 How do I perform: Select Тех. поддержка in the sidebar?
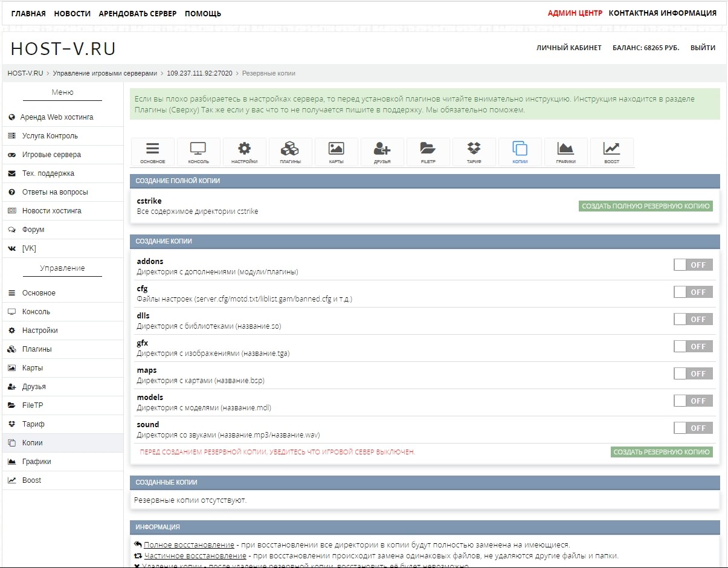pyautogui.click(x=48, y=173)
